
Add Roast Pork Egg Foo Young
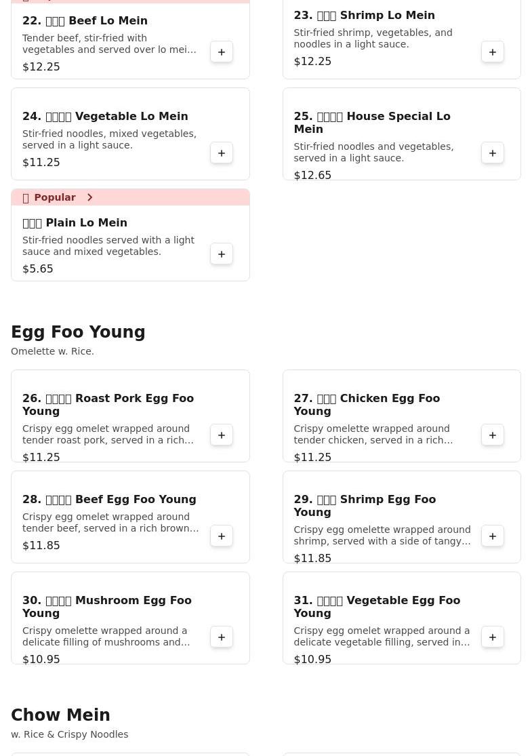pos(222,435)
